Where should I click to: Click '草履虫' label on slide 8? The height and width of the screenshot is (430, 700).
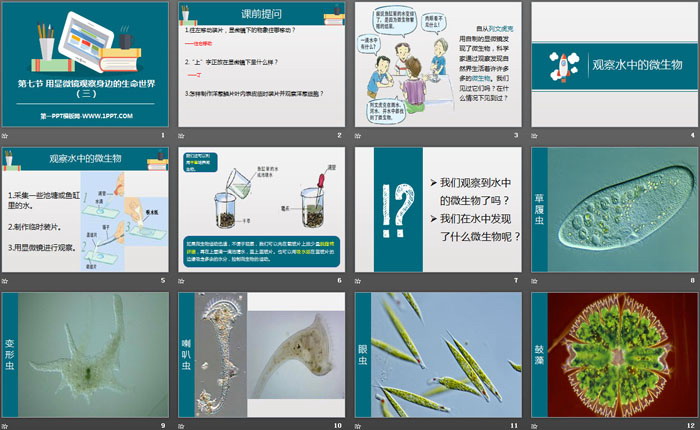[539, 209]
